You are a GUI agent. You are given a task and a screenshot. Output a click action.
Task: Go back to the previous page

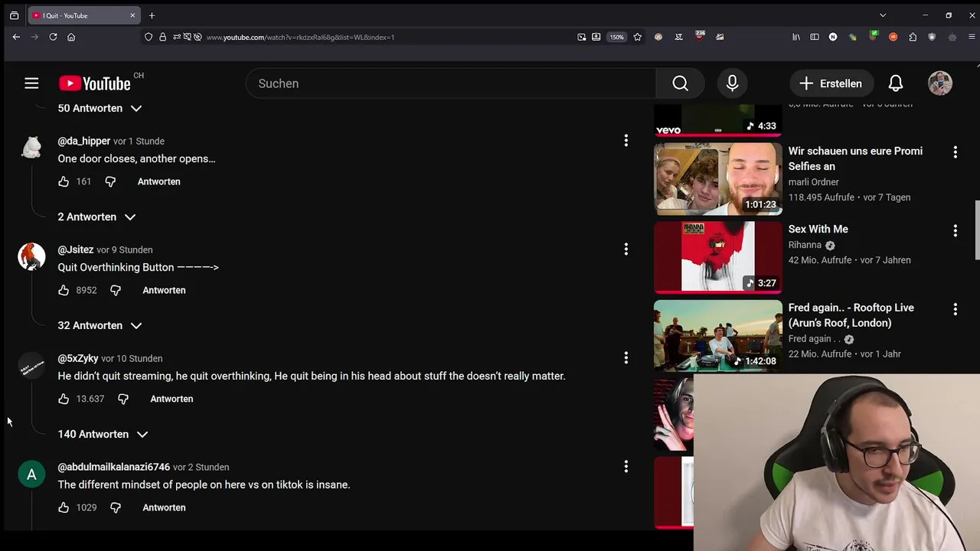16,37
